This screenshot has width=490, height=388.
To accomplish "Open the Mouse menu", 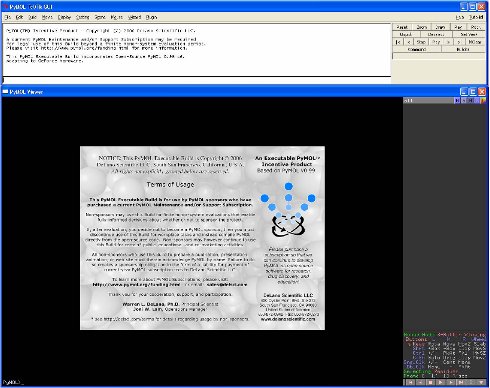I will [x=117, y=17].
